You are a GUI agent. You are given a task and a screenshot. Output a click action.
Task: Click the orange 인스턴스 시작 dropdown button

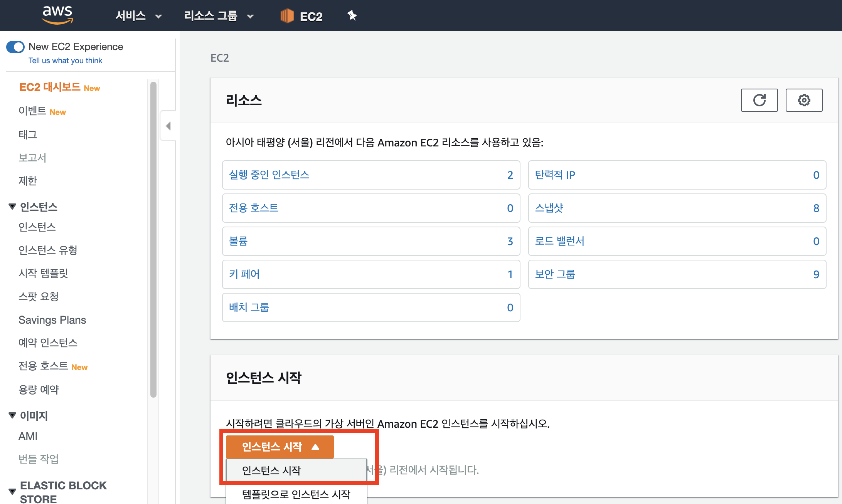pyautogui.click(x=280, y=447)
